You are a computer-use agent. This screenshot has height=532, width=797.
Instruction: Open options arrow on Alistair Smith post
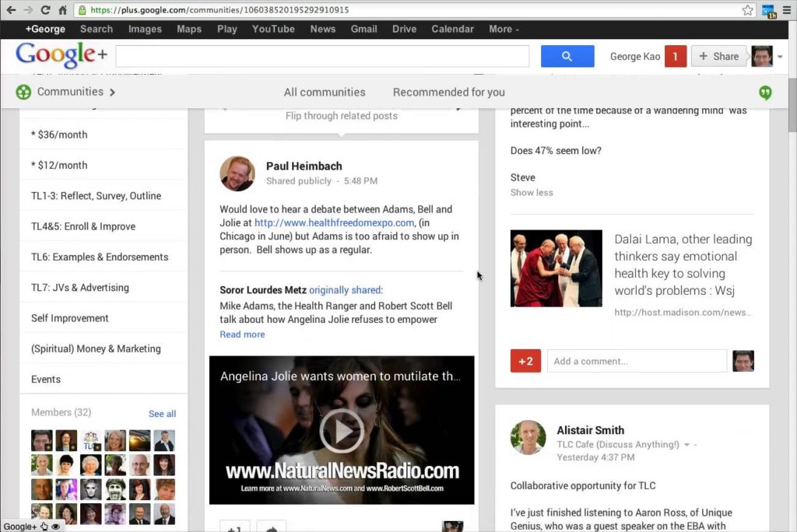[686, 445]
